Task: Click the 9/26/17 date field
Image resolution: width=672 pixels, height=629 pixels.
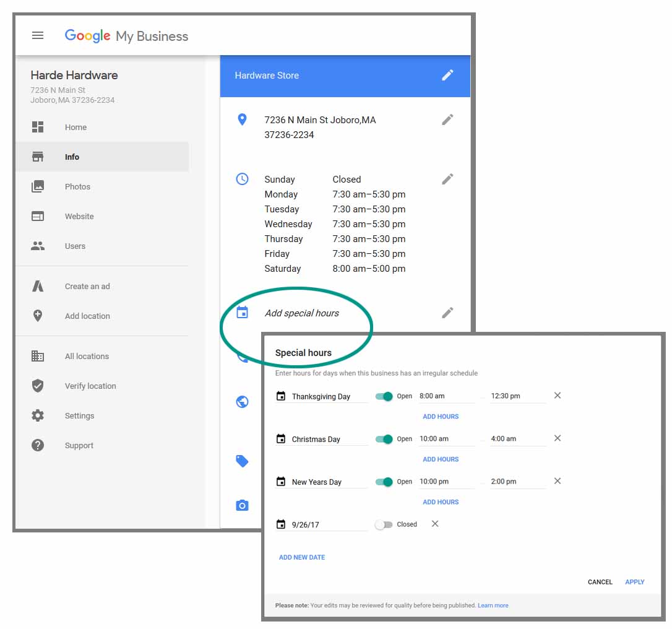Action: pos(321,525)
